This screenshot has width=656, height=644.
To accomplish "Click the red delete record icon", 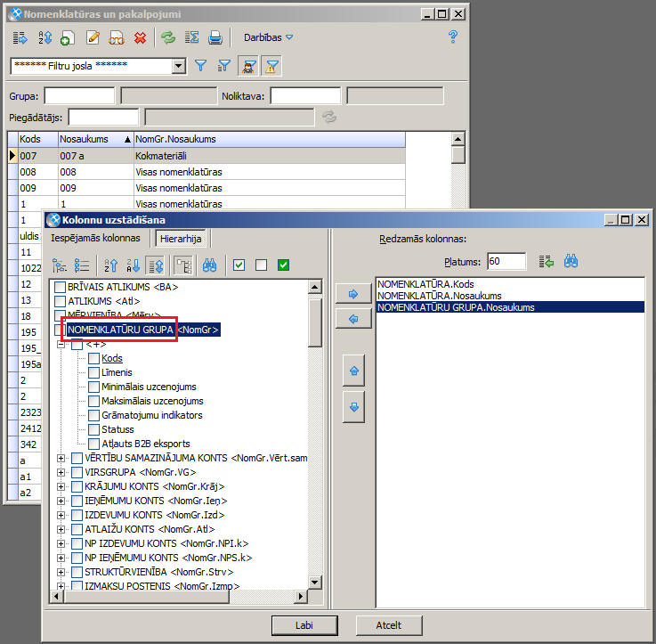I will [140, 37].
